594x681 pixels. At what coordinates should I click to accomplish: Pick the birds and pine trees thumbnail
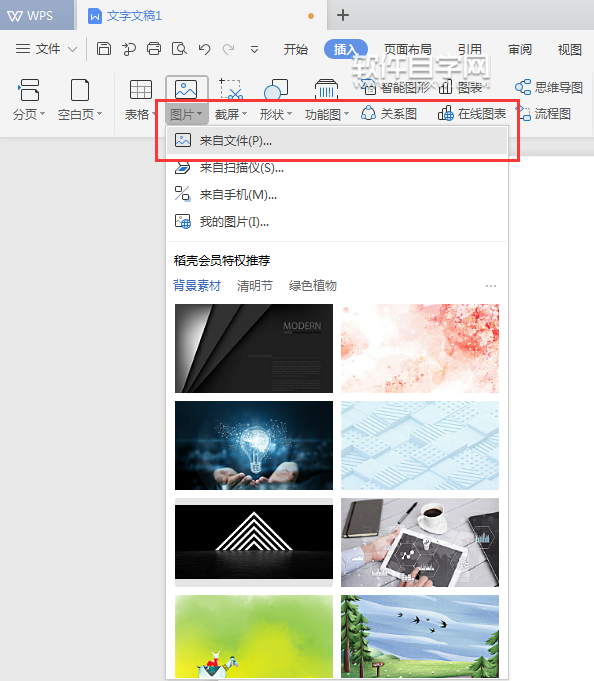coord(420,637)
